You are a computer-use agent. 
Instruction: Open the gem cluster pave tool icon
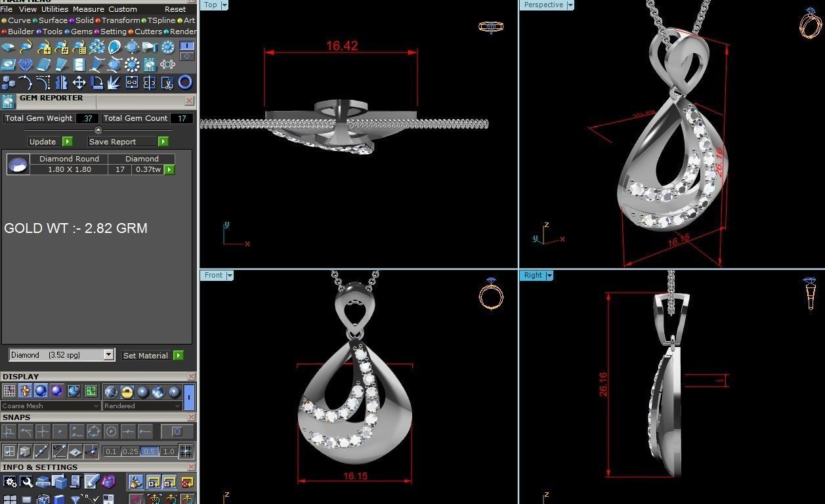pos(96,47)
